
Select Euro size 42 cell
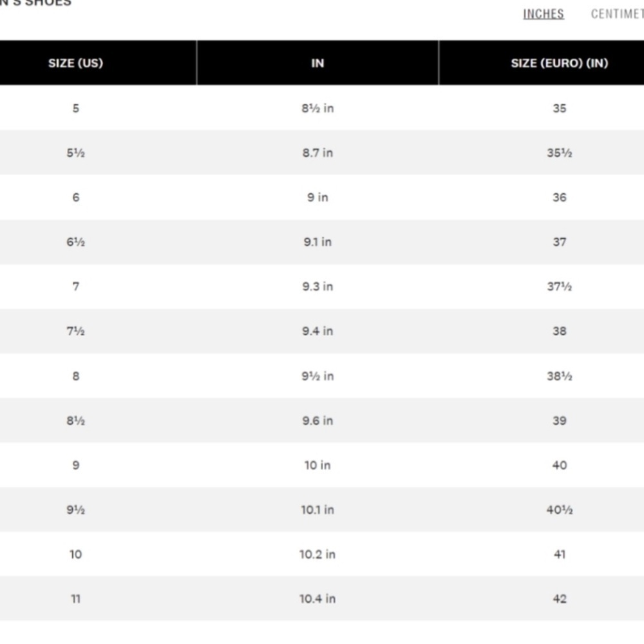[x=559, y=598]
